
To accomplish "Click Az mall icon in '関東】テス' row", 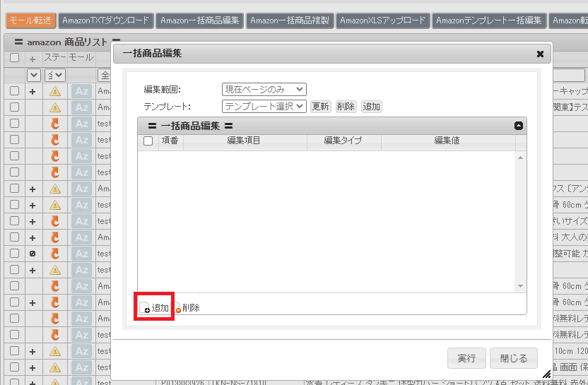I will pyautogui.click(x=81, y=107).
